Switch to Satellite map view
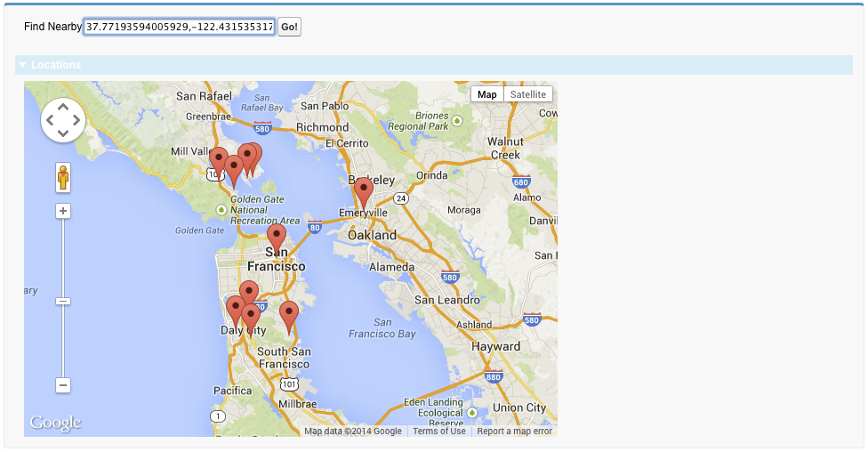 tap(528, 94)
